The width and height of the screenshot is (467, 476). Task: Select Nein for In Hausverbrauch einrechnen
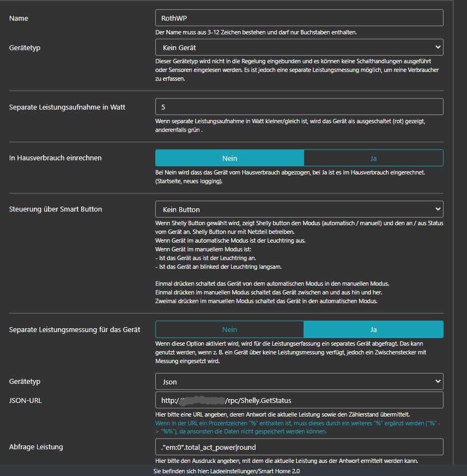pos(229,158)
